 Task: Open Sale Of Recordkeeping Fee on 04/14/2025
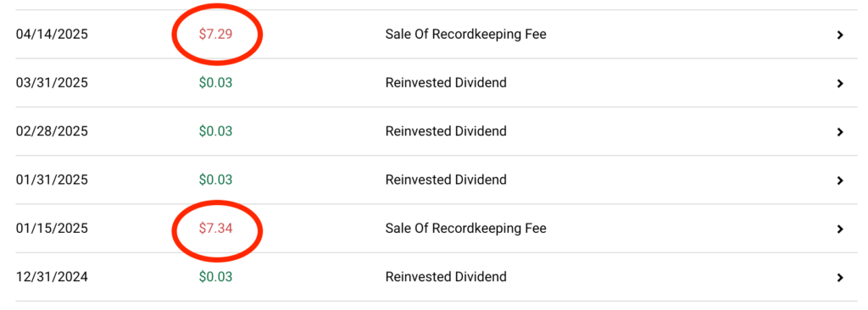point(465,35)
